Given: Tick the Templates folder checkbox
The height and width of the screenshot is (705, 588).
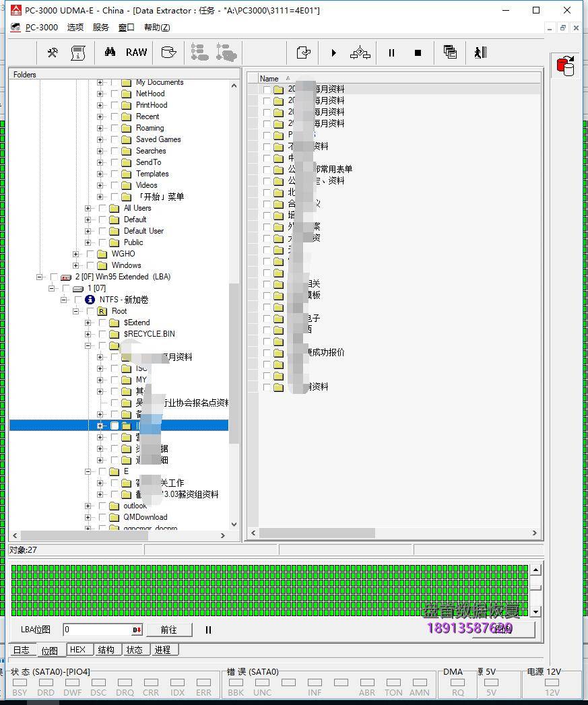Looking at the screenshot, I should tap(115, 174).
